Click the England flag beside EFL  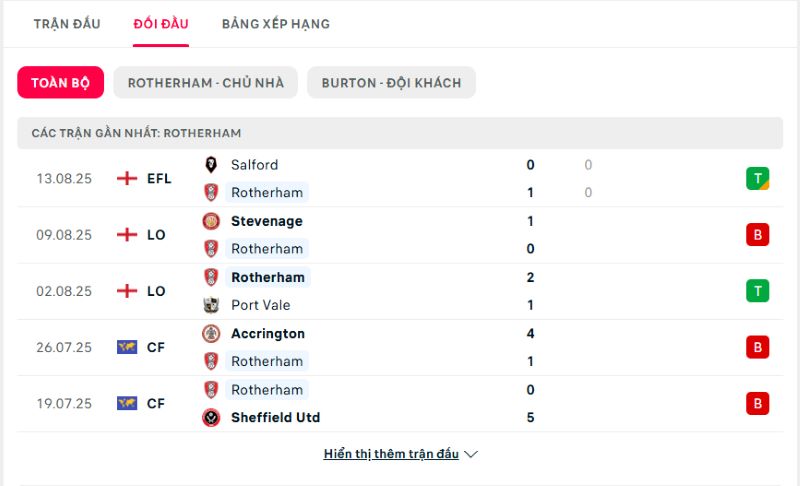click(x=127, y=178)
